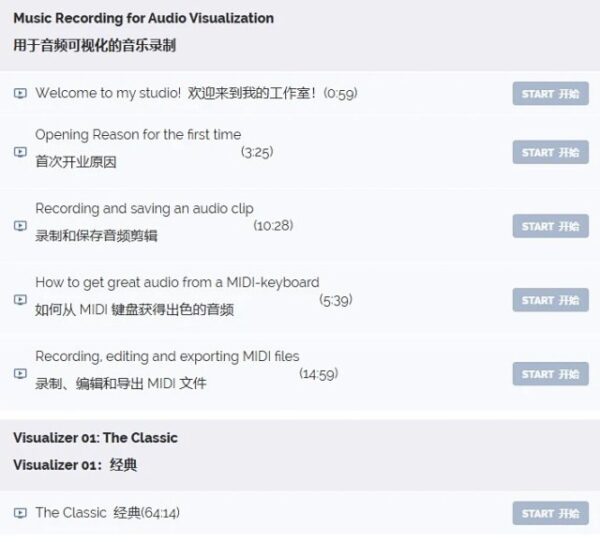Click video icon beside MIDI-keyboard audio lesson

(20, 300)
